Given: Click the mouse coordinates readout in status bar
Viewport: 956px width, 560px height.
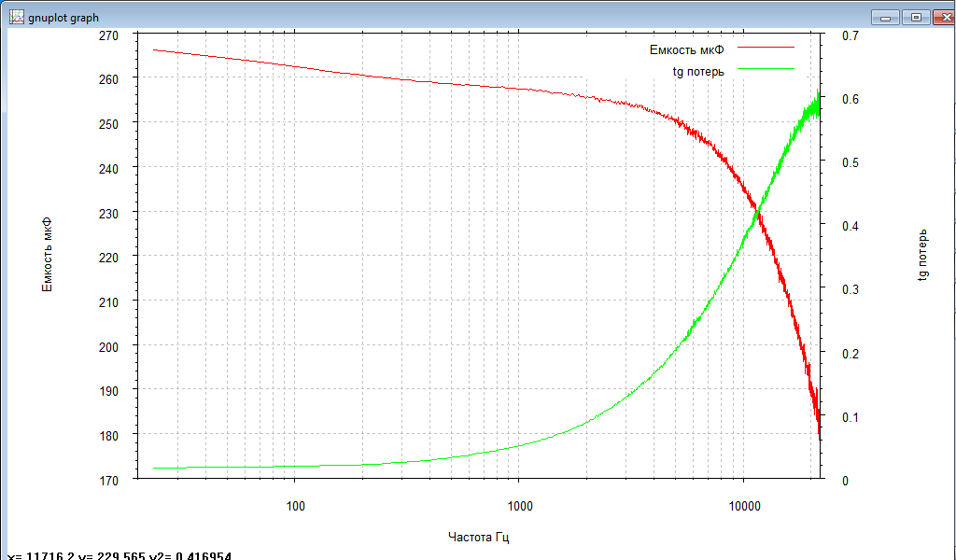Looking at the screenshot, I should [x=120, y=555].
